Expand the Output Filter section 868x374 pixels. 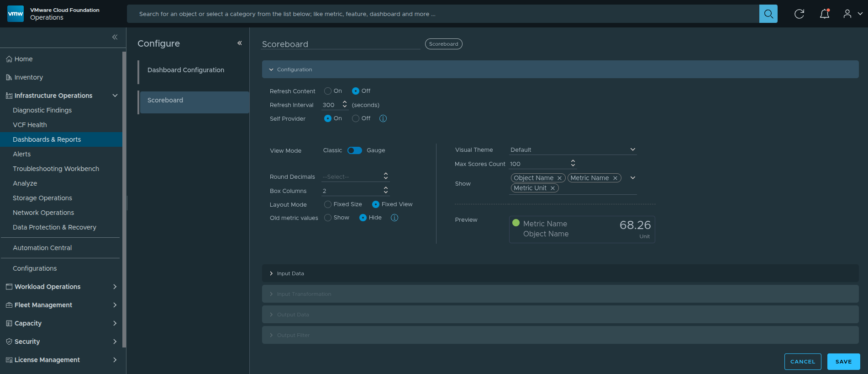(x=560, y=335)
